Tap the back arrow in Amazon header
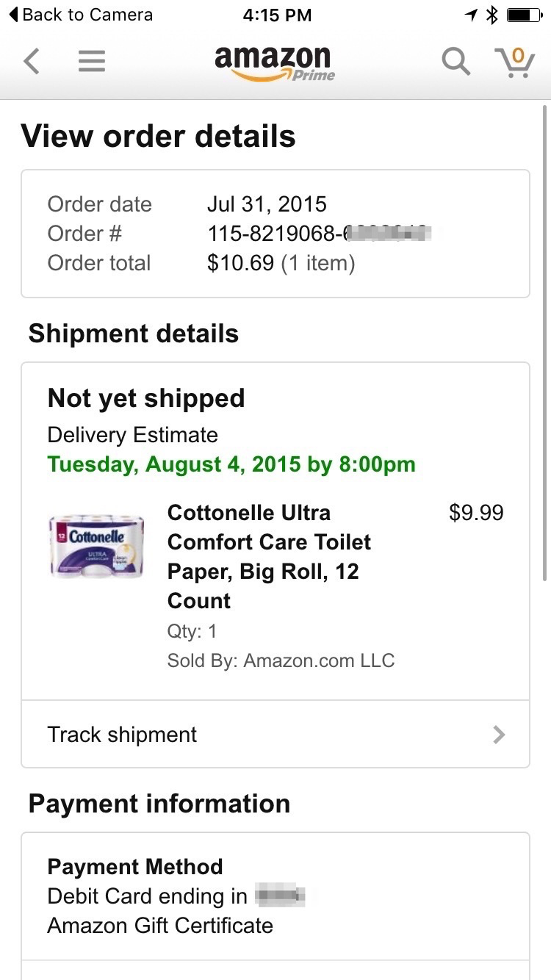Screen dimensions: 551x980 coord(31,61)
